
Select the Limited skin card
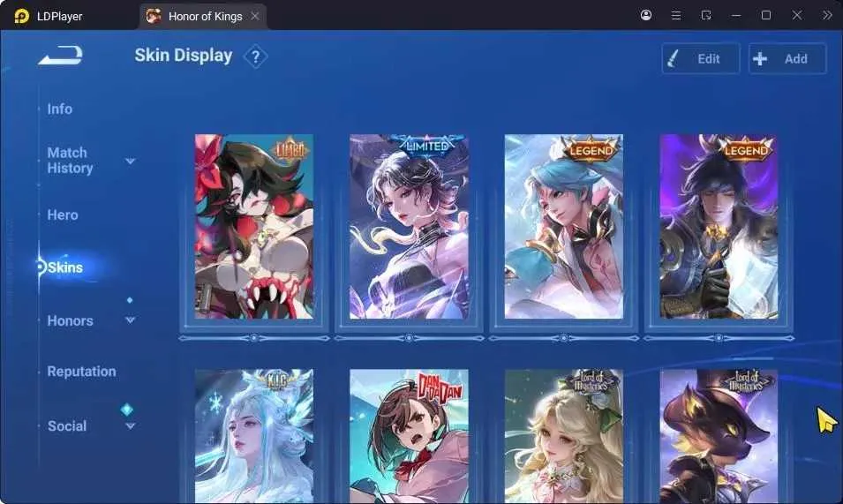tap(409, 226)
